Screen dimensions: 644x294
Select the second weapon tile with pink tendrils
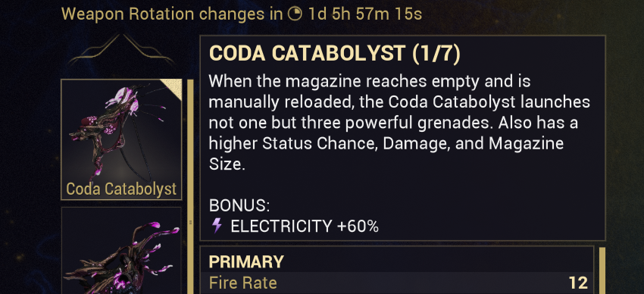[x=121, y=251]
